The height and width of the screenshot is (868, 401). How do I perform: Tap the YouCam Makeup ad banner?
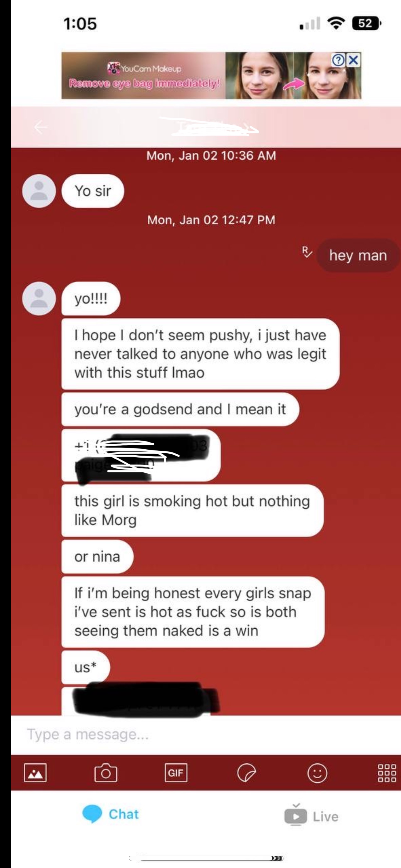(x=211, y=76)
